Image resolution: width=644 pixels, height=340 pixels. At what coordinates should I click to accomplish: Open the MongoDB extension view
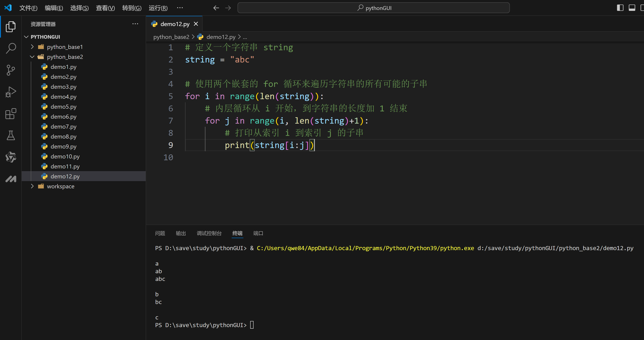[11, 179]
